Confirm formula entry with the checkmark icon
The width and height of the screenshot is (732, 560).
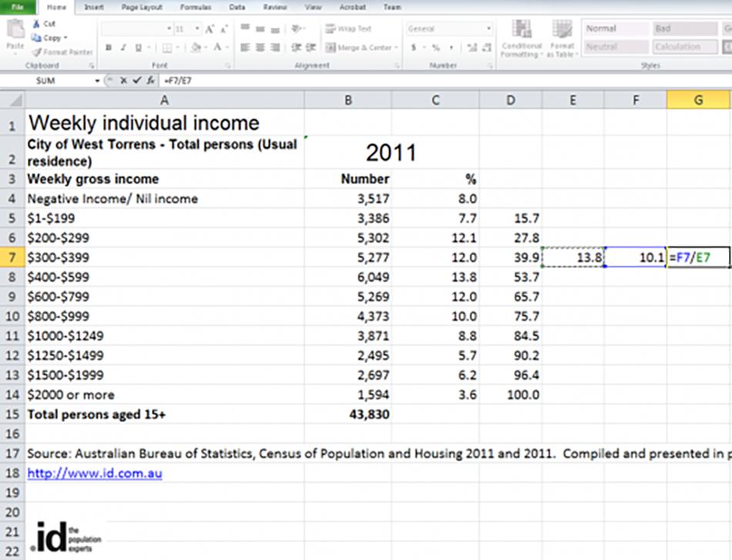(x=136, y=81)
